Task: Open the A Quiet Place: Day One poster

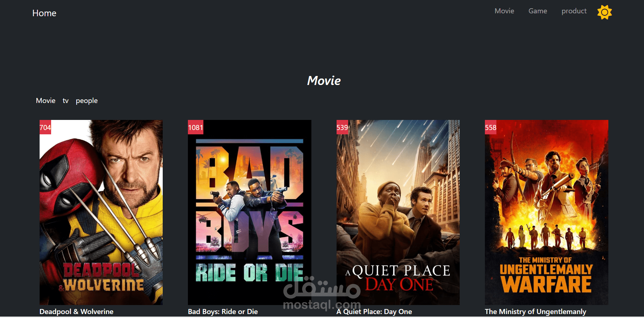Action: [398, 212]
